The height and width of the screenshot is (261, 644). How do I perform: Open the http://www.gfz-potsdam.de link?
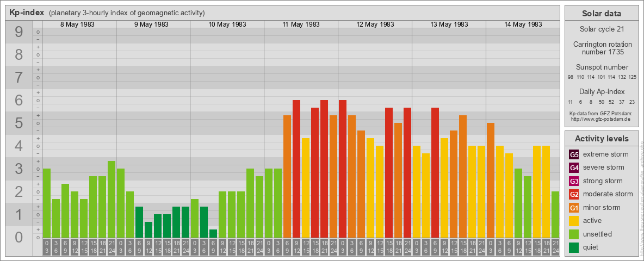(x=601, y=119)
